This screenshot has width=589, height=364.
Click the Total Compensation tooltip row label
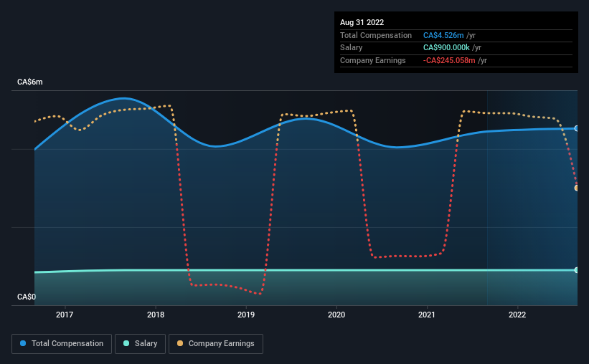(376, 35)
